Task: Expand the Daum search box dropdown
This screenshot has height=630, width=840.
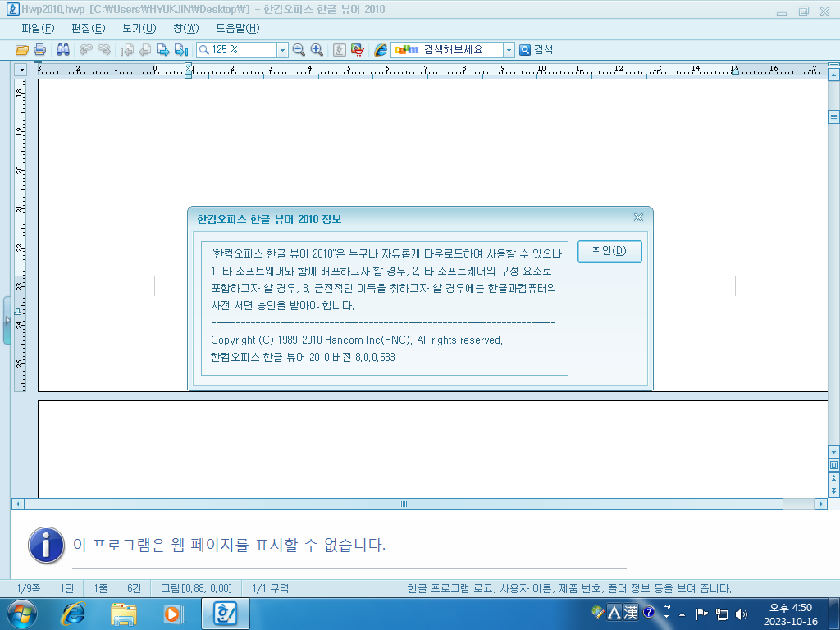Action: click(x=509, y=50)
